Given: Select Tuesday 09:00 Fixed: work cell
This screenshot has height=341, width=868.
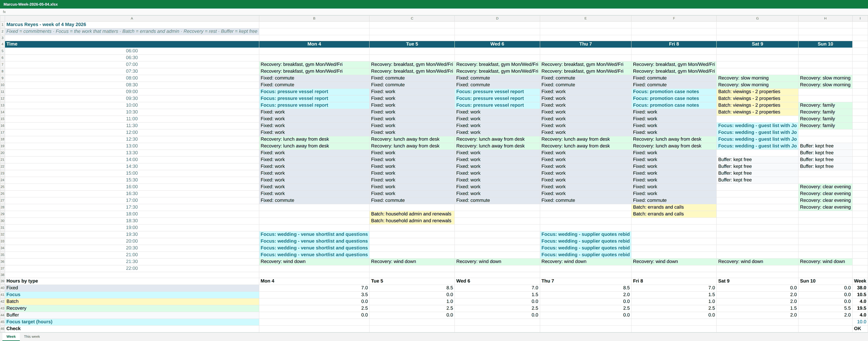Looking at the screenshot, I should pos(412,92).
